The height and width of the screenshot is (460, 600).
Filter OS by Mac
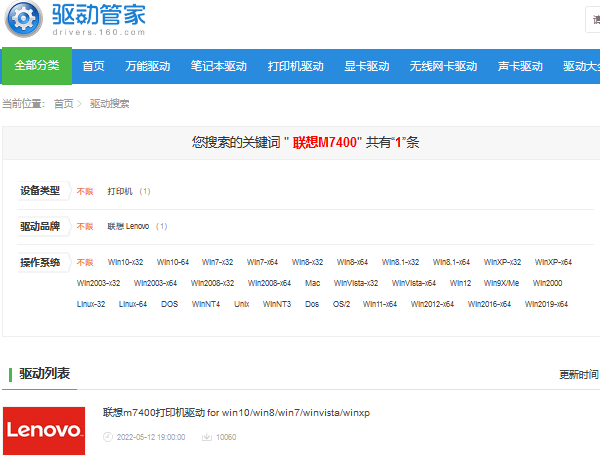tap(312, 283)
